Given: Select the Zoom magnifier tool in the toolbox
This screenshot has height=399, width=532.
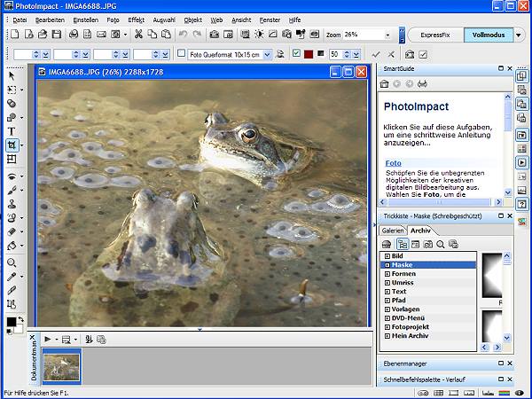Looking at the screenshot, I should (12, 262).
